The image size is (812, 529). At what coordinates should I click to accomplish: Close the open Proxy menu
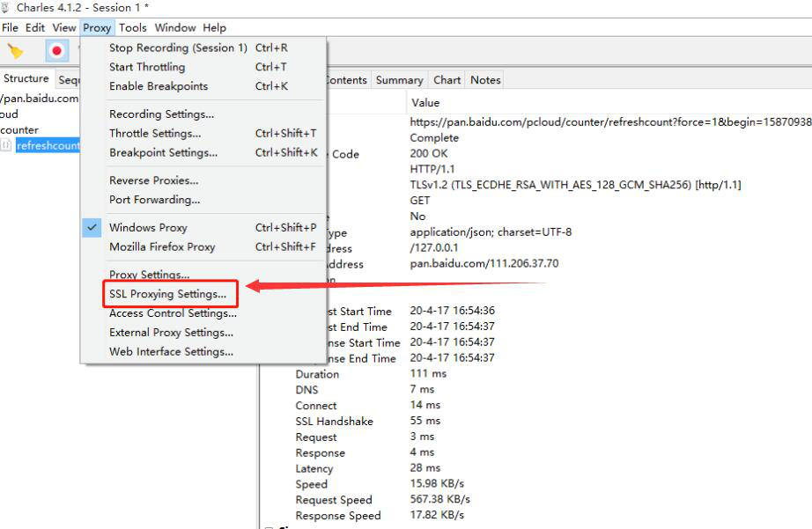(97, 27)
